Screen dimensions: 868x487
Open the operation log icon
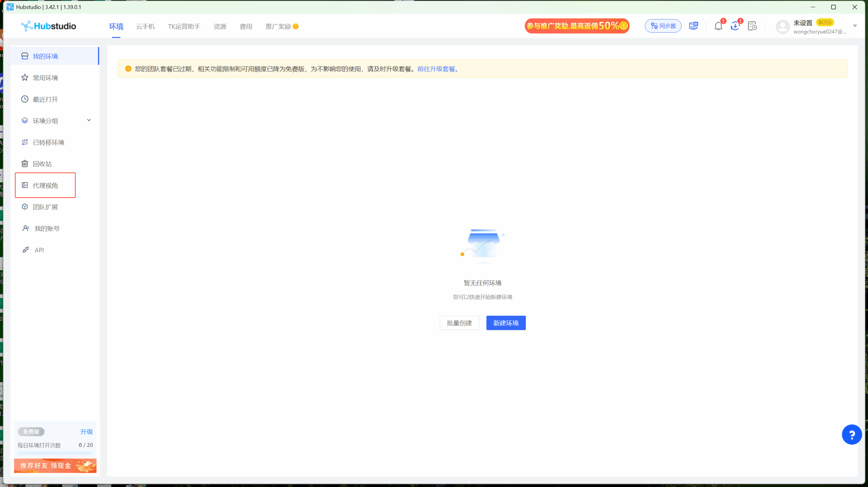point(752,25)
